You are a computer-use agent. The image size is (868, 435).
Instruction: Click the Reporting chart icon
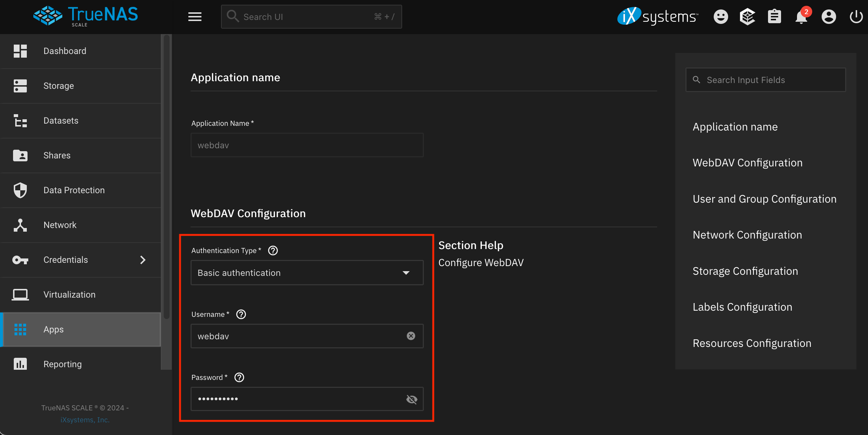20,364
